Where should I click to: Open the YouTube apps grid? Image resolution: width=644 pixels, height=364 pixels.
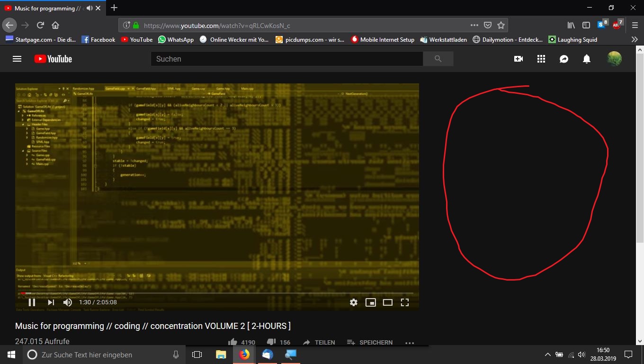tap(541, 59)
